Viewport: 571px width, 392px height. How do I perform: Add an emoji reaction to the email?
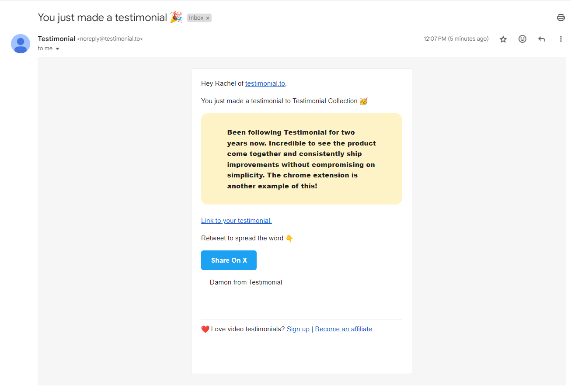[x=522, y=39]
